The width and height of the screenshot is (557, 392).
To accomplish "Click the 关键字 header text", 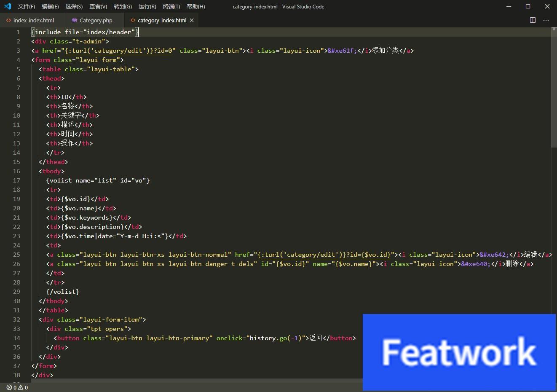I will (71, 115).
